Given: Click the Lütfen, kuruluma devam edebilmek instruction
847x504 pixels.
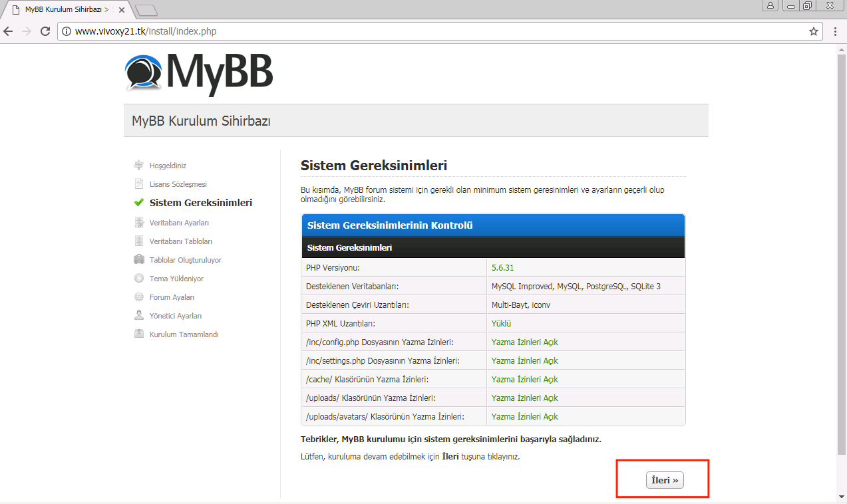Looking at the screenshot, I should [x=410, y=457].
